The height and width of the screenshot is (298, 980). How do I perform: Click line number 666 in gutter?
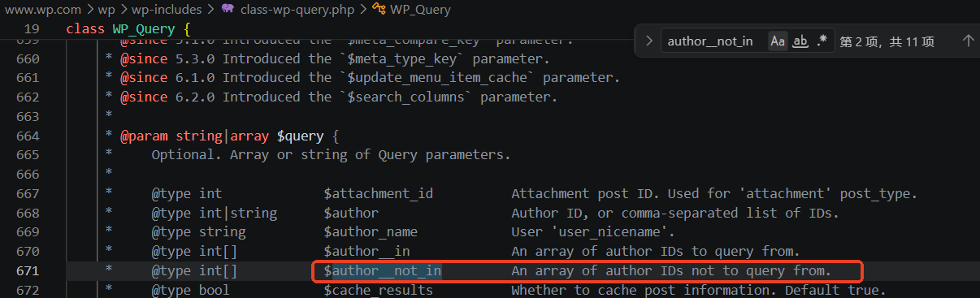coord(27,175)
